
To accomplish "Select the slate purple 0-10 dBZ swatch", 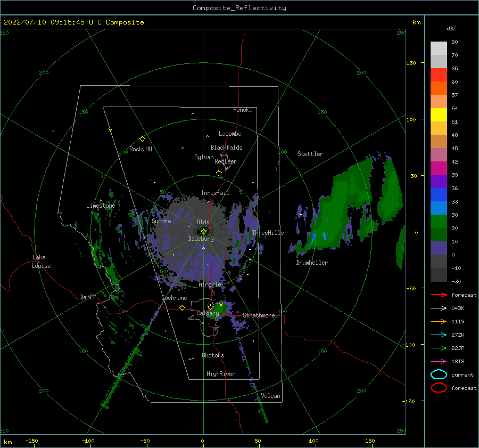I will click(x=439, y=248).
